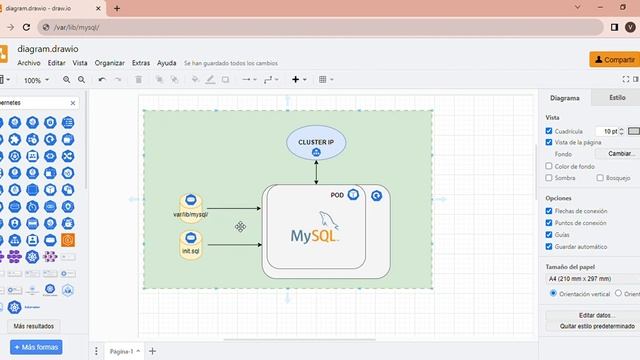640x360 pixels.
Task: Enable the Sombra checkbox
Action: point(549,178)
